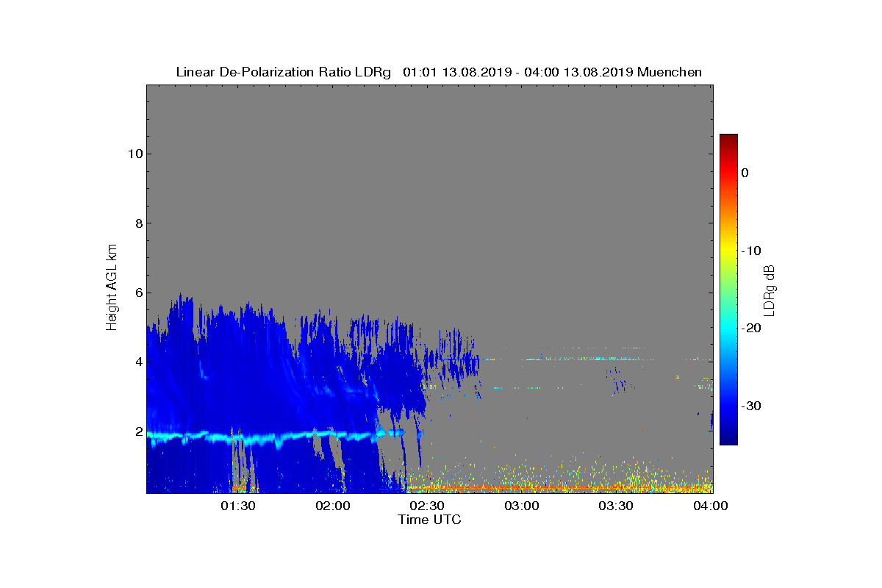Click the 6 km height tick label

pos(137,293)
